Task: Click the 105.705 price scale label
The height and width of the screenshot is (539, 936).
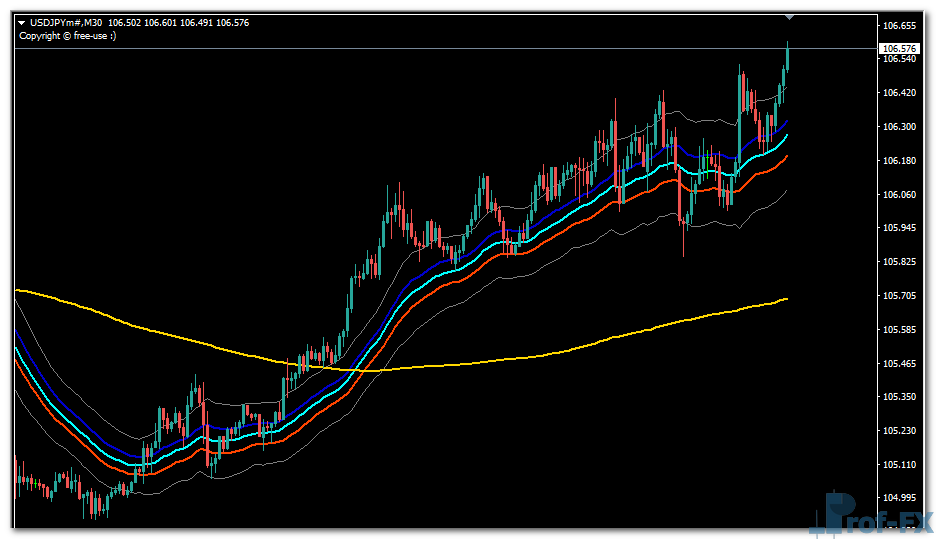Action: click(900, 295)
